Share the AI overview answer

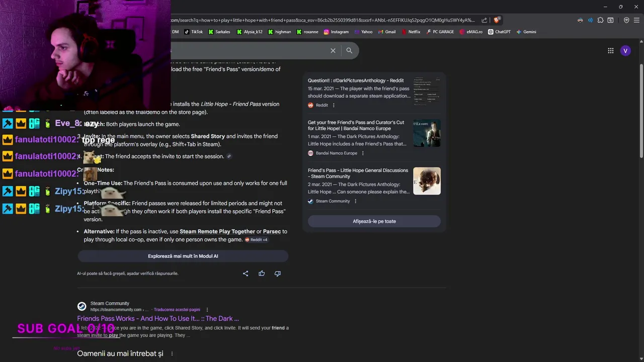click(x=246, y=274)
